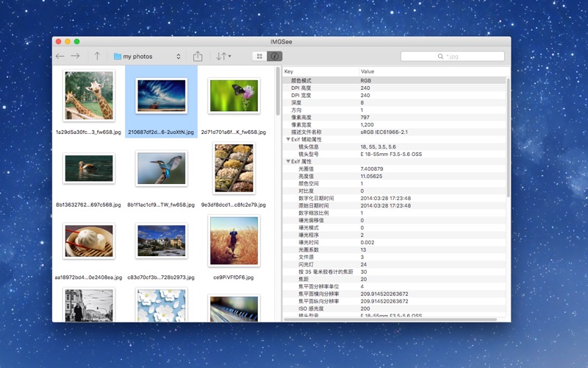This screenshot has width=588, height=368.
Task: Toggle the info panel view button
Action: (275, 57)
